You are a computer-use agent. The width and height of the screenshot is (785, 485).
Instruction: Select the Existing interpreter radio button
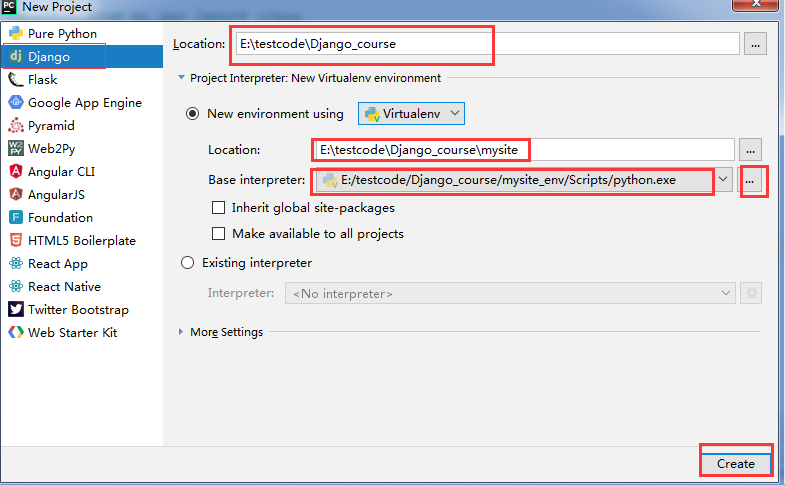pyautogui.click(x=187, y=263)
